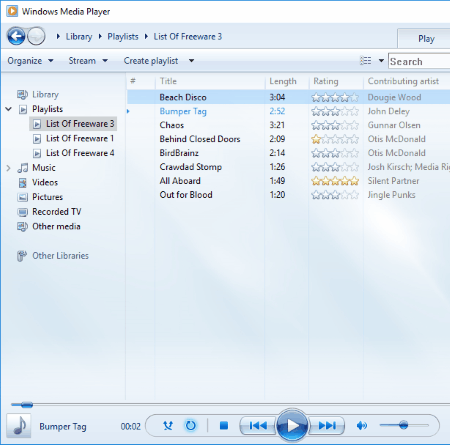Open the Stream dropdown menu
This screenshot has height=445, width=450.
(88, 61)
